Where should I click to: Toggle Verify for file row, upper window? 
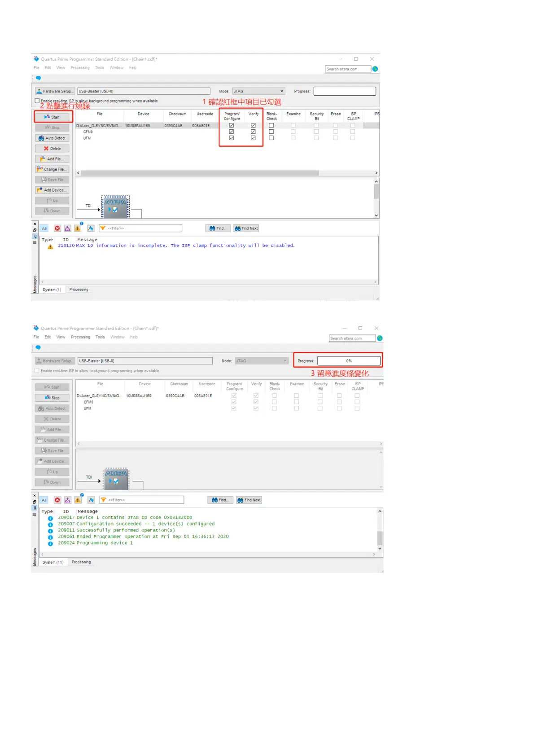253,126
